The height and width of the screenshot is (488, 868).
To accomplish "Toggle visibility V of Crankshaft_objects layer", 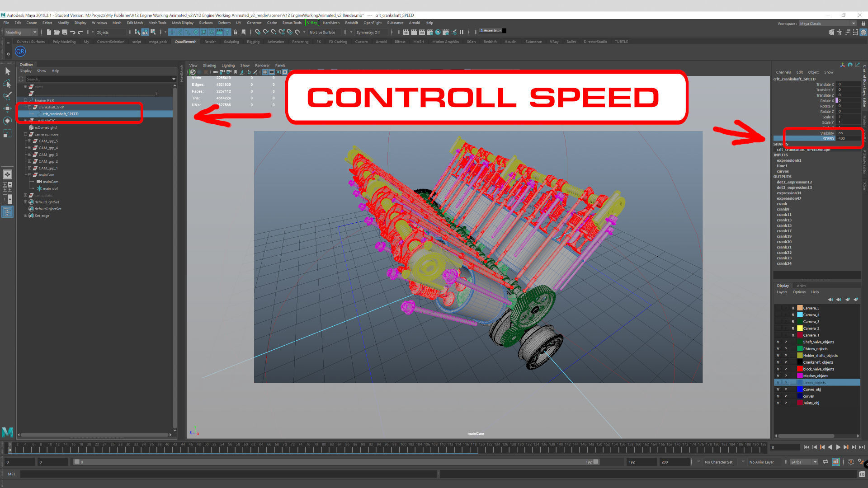I will coord(778,362).
